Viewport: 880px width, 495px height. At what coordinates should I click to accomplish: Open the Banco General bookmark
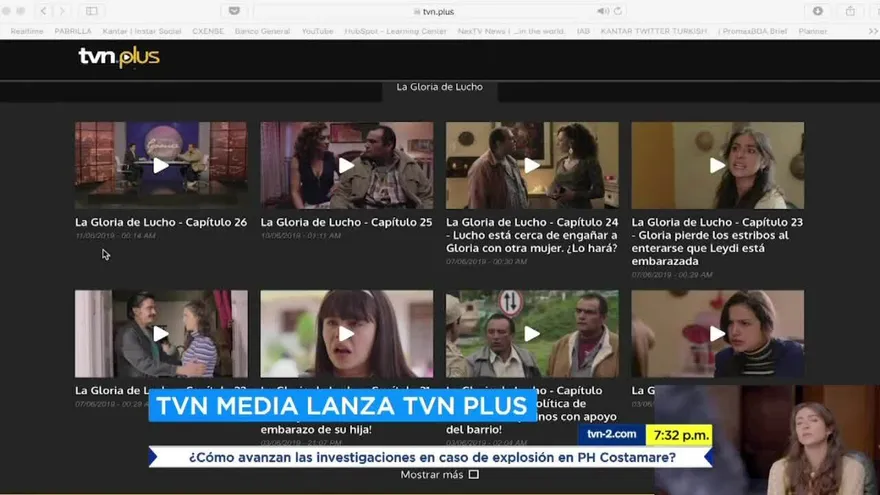point(262,31)
